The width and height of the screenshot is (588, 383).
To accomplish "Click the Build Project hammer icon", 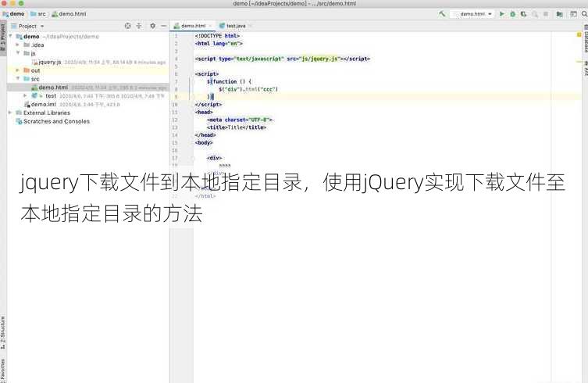I will click(442, 14).
